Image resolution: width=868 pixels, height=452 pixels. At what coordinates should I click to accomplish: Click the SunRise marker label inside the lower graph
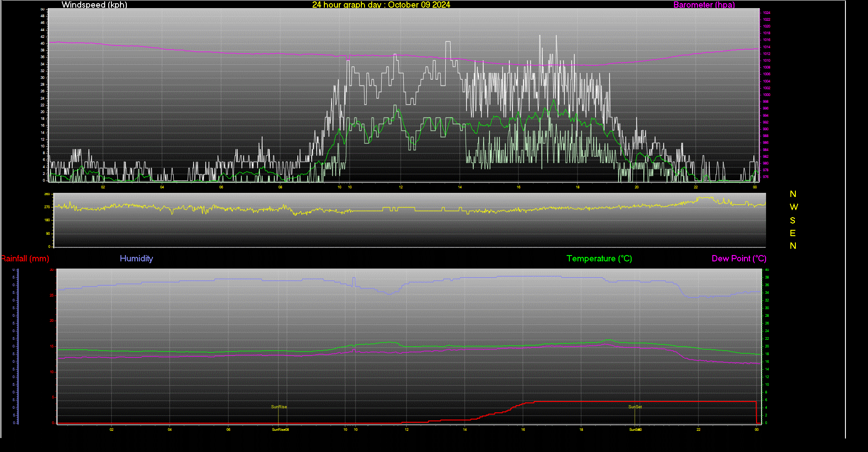(279, 407)
